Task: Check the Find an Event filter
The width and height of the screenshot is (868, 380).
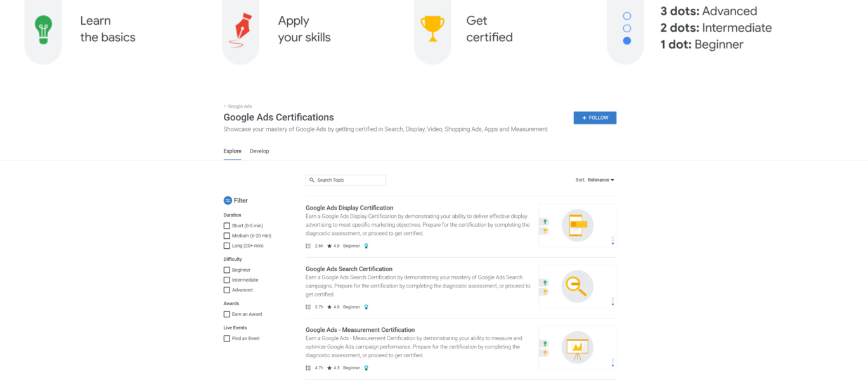Action: coord(226,338)
